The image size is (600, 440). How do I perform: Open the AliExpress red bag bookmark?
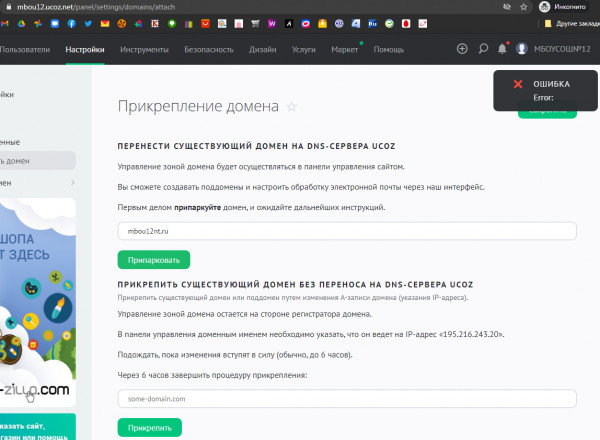(205, 24)
